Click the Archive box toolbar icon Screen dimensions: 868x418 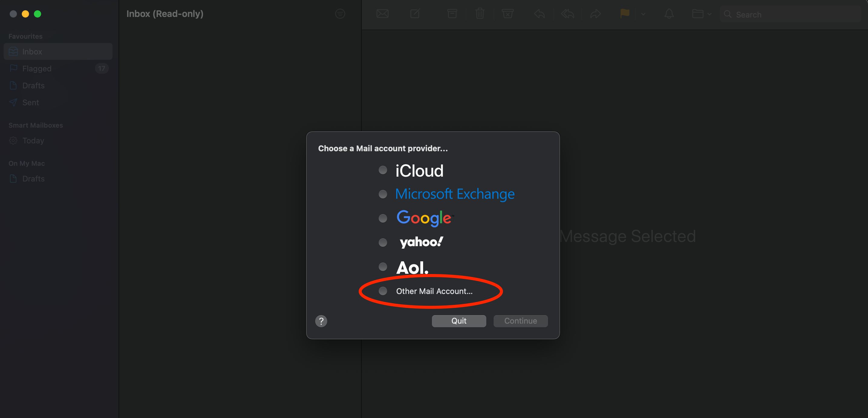coord(452,14)
